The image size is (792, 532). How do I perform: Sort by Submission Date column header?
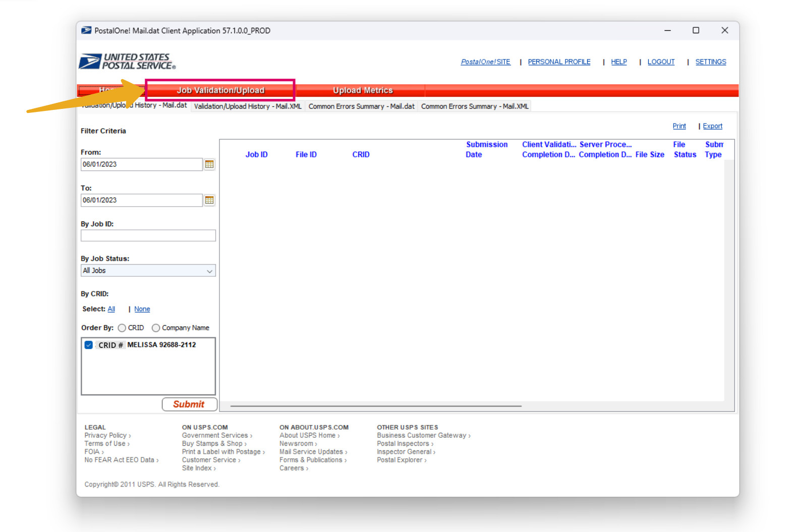tap(486, 150)
